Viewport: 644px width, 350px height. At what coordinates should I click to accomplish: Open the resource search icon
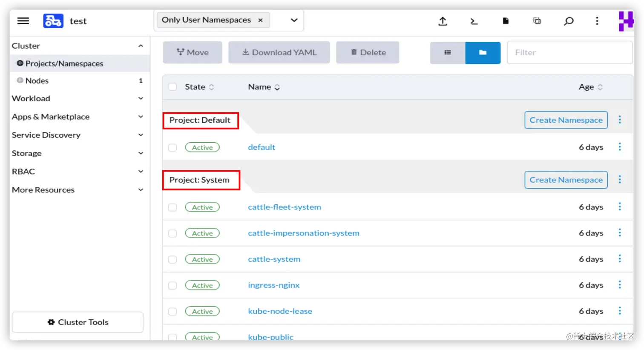point(569,21)
